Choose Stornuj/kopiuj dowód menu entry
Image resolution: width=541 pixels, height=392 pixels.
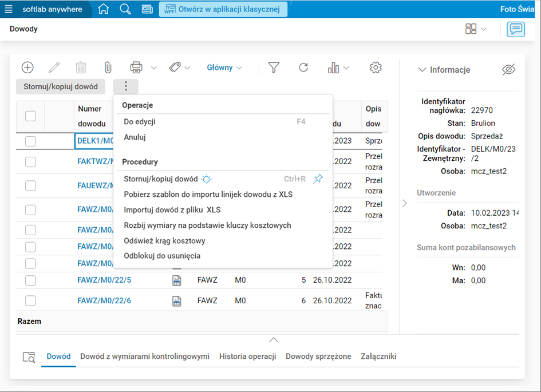[x=161, y=179]
